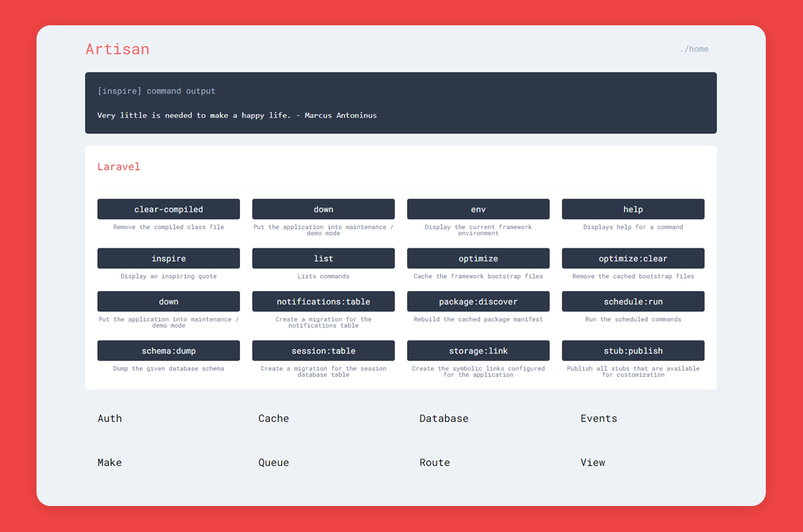
Task: Show the View command group
Action: click(592, 463)
